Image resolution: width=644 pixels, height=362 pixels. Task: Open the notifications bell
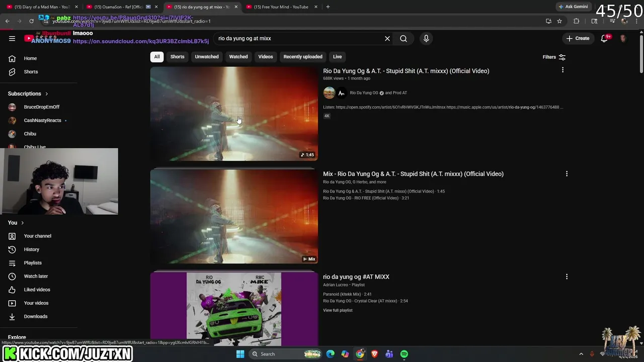click(x=604, y=38)
